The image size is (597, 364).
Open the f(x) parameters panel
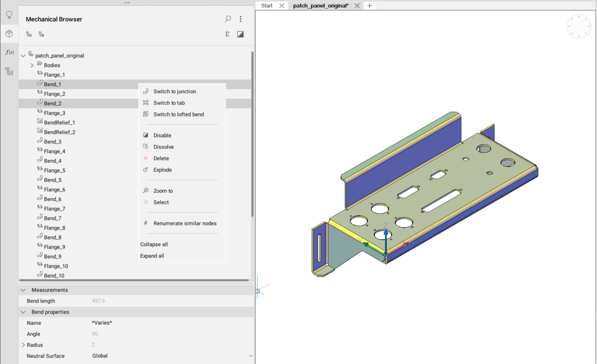click(9, 52)
